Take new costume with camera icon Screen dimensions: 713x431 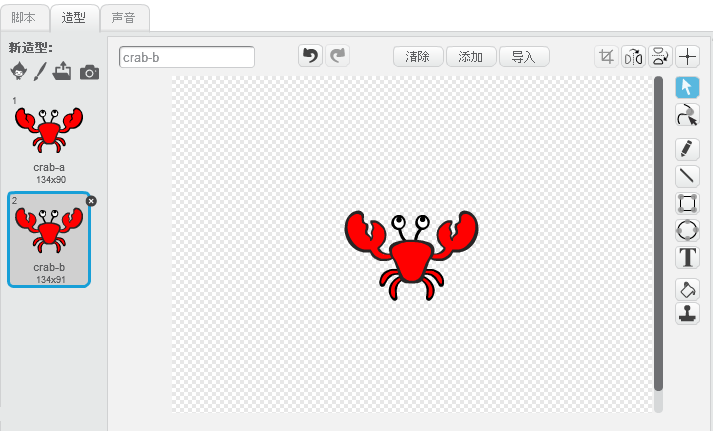pos(90,72)
